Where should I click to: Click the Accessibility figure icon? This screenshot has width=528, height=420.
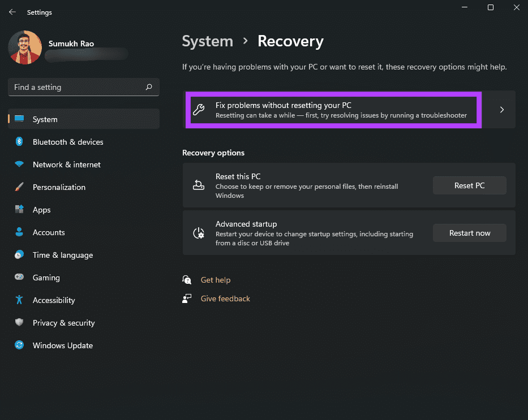coord(19,300)
